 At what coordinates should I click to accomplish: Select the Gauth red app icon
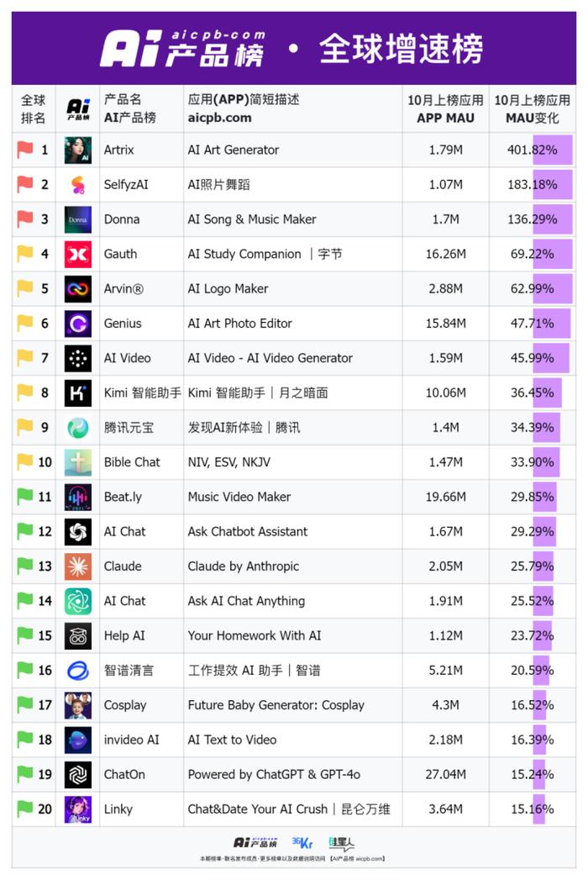pos(78,254)
